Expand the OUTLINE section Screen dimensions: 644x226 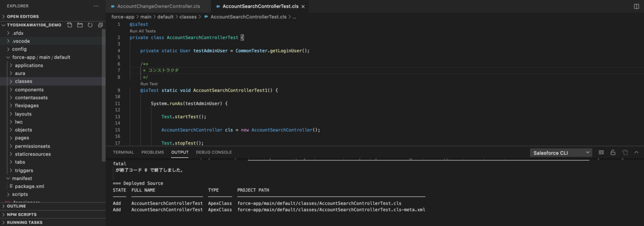(x=16, y=206)
